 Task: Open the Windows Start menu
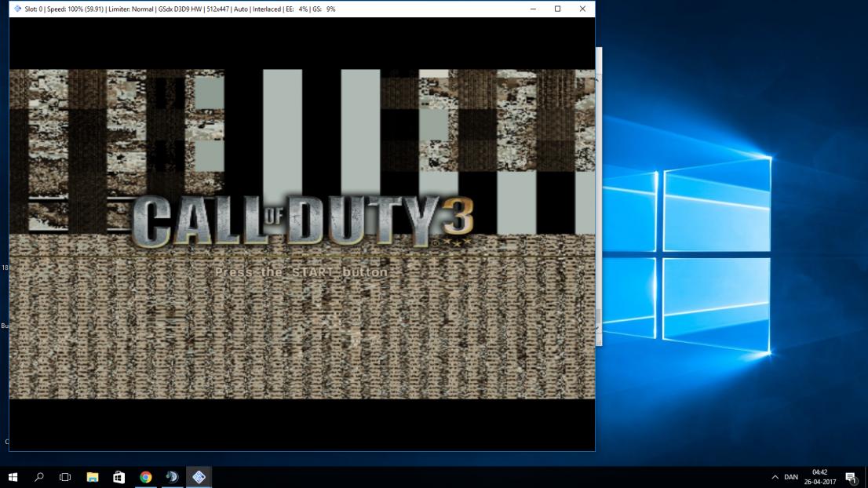[13, 477]
